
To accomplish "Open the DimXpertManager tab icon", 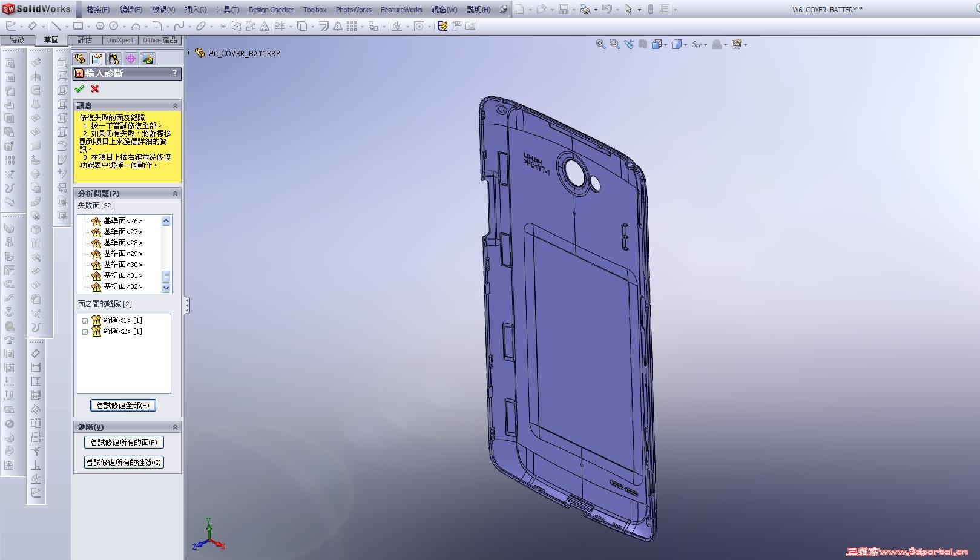I will 131,59.
